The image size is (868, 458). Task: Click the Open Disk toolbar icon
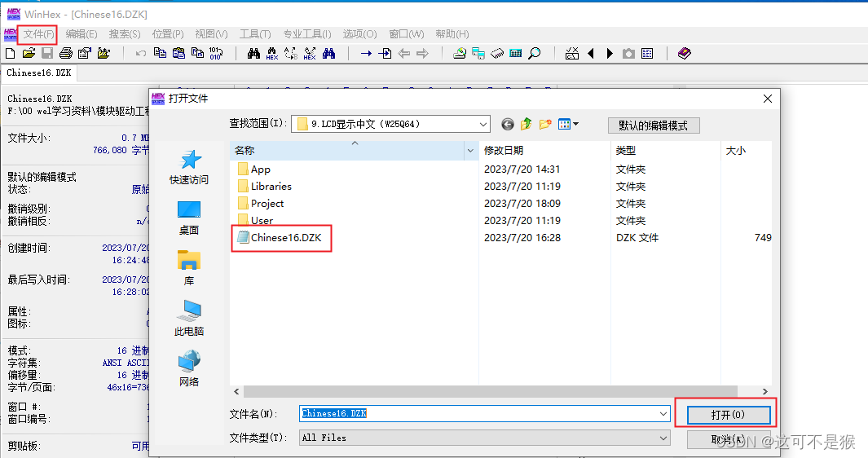pos(460,53)
